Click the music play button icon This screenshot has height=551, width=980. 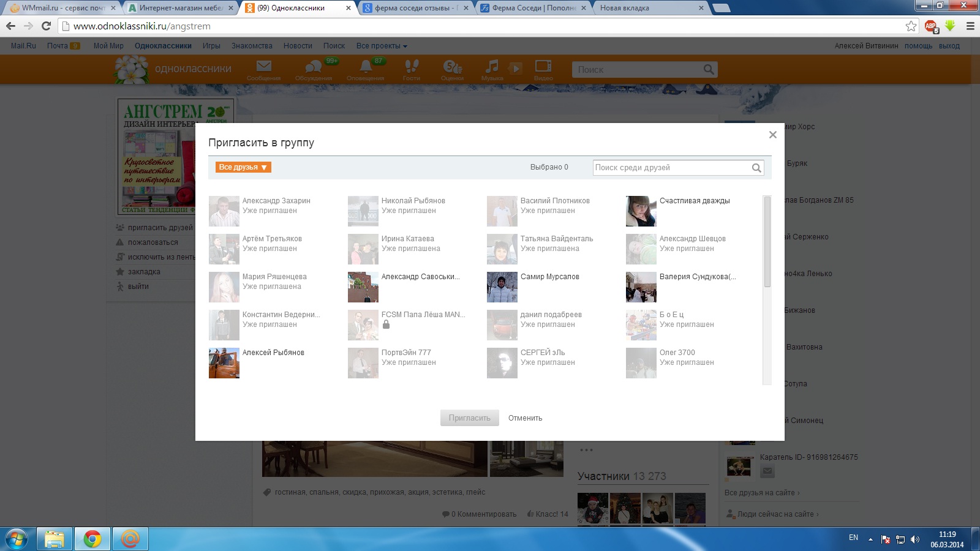click(x=516, y=68)
